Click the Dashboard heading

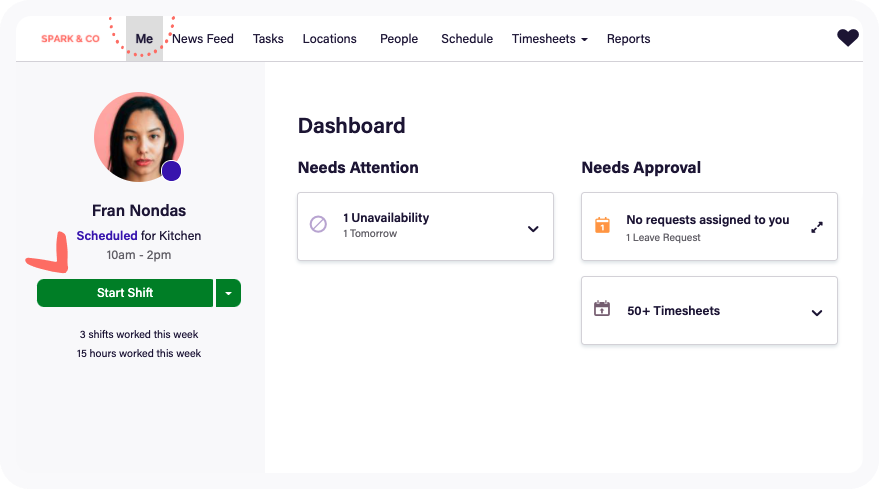pos(351,126)
